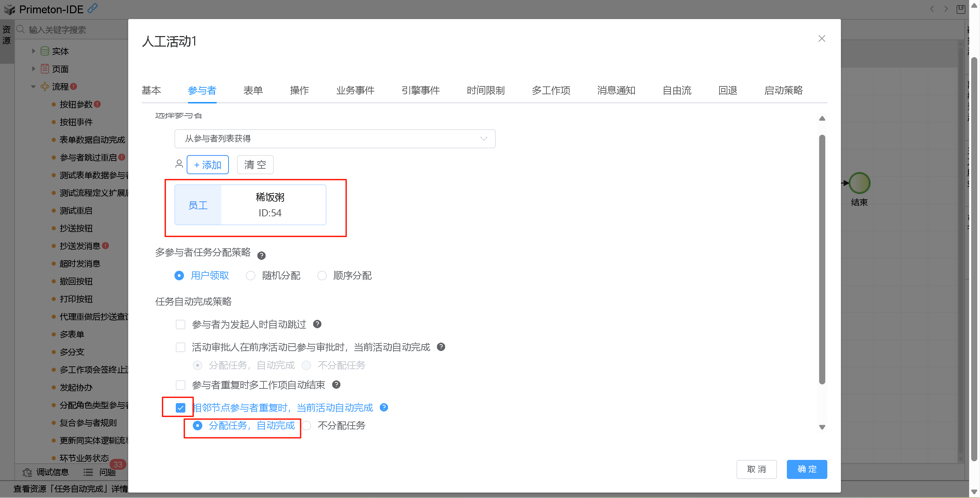Expand the 实体 tree node arrow
The height and width of the screenshot is (498, 980).
(33, 51)
